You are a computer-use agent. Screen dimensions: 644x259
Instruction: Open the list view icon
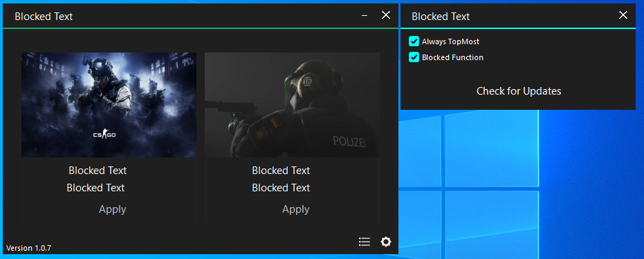(x=365, y=242)
